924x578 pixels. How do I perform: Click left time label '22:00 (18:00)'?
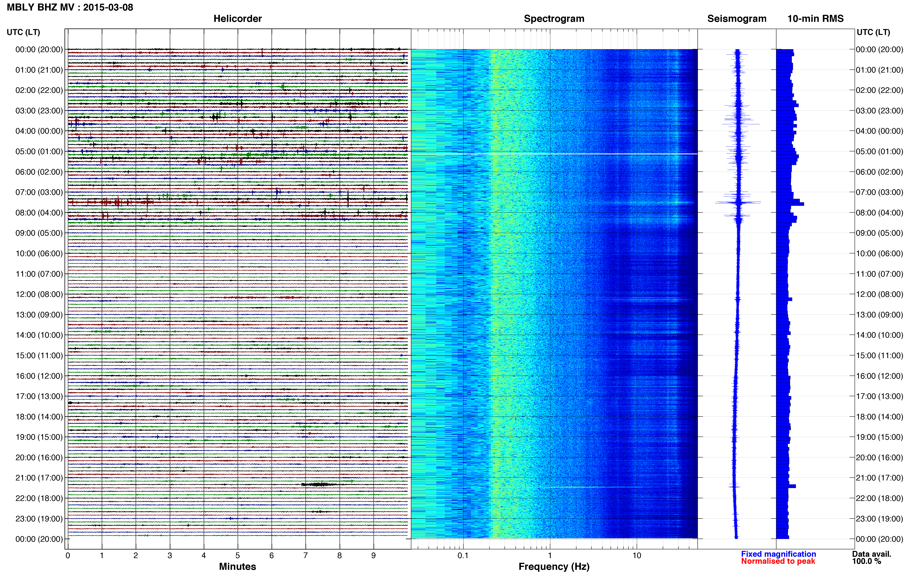coord(39,498)
